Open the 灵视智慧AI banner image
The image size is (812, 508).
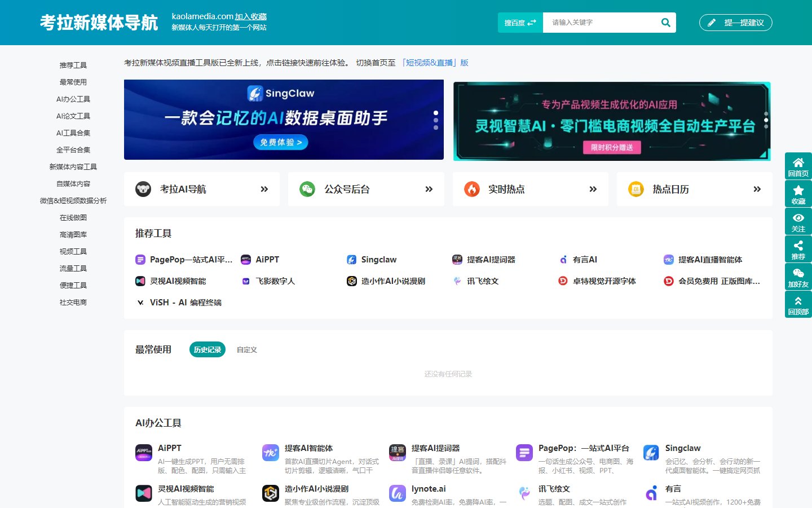[x=612, y=121]
